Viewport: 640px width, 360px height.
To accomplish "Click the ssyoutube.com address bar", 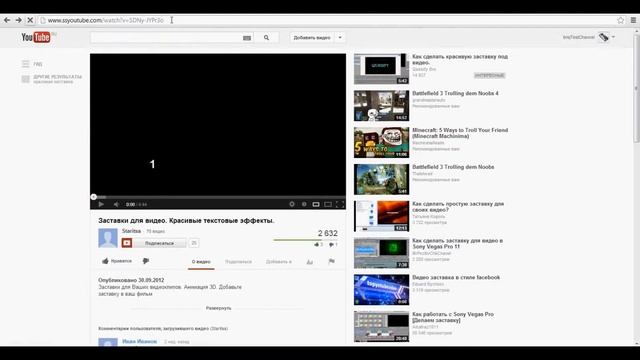I will coord(327,20).
